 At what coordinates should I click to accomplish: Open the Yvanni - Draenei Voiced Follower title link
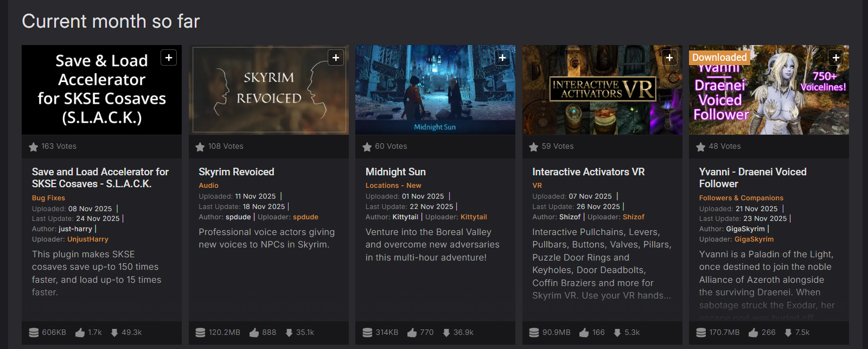point(753,177)
